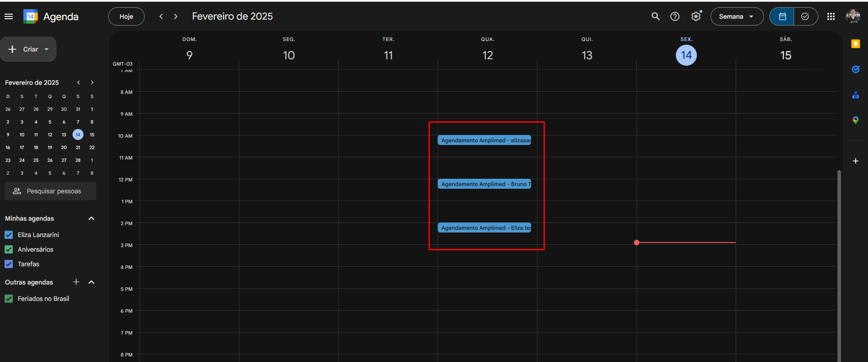Screen dimensions: 868x362
Task: Open the main menu hamburger icon
Action: pos(8,16)
